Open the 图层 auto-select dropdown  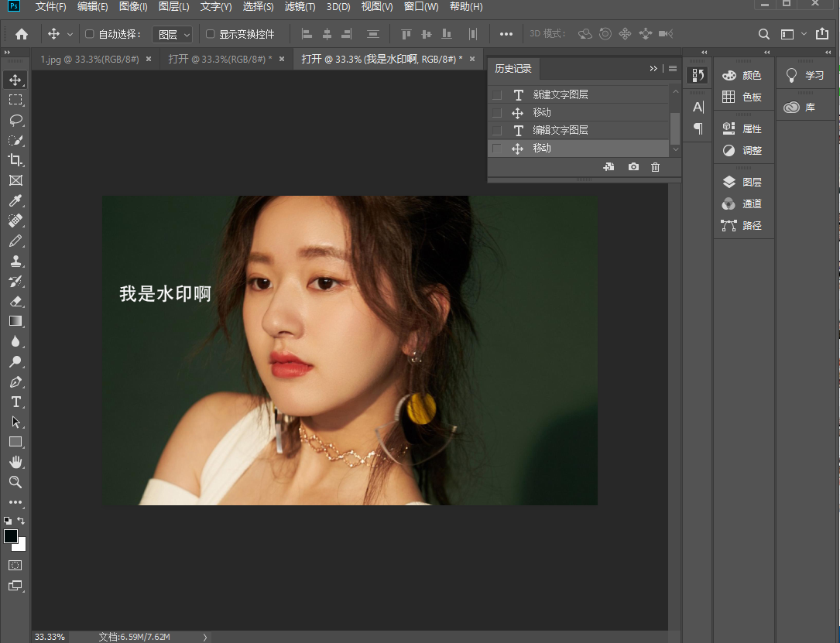[x=172, y=34]
